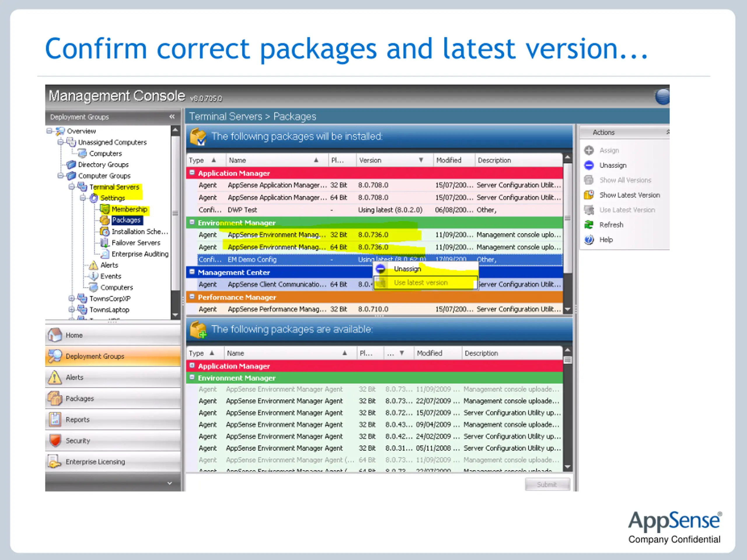Screen dimensions: 747x560
Task: Click the Failover Servers tree icon
Action: (x=105, y=242)
